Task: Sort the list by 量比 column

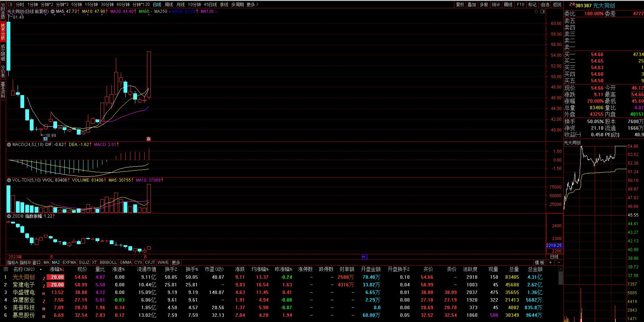Action: pyautogui.click(x=100, y=269)
